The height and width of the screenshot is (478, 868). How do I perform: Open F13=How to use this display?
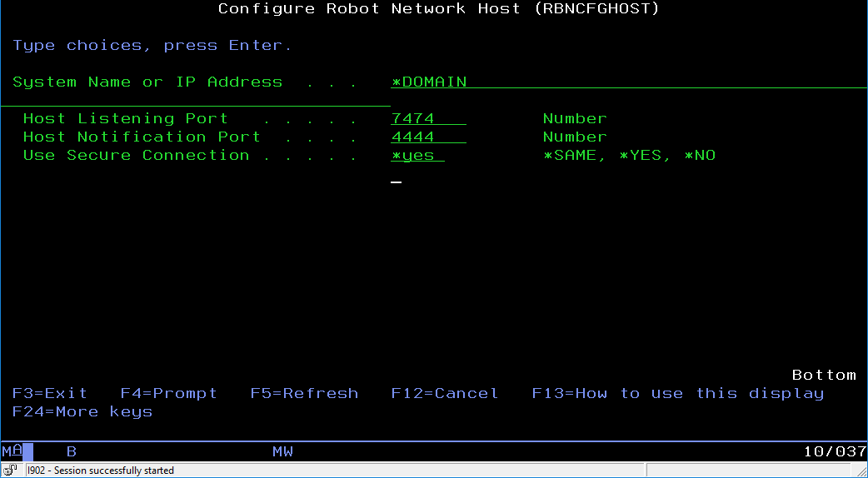click(x=677, y=393)
